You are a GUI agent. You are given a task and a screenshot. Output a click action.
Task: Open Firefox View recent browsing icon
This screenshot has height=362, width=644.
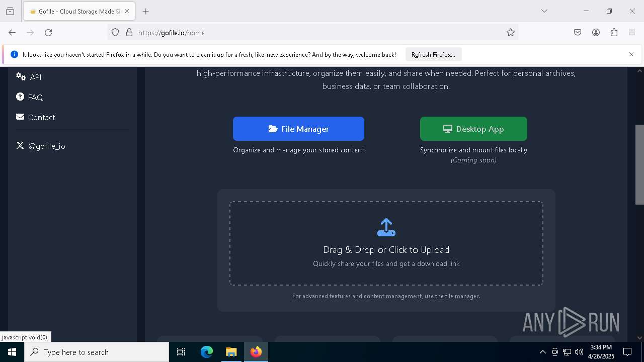click(10, 11)
